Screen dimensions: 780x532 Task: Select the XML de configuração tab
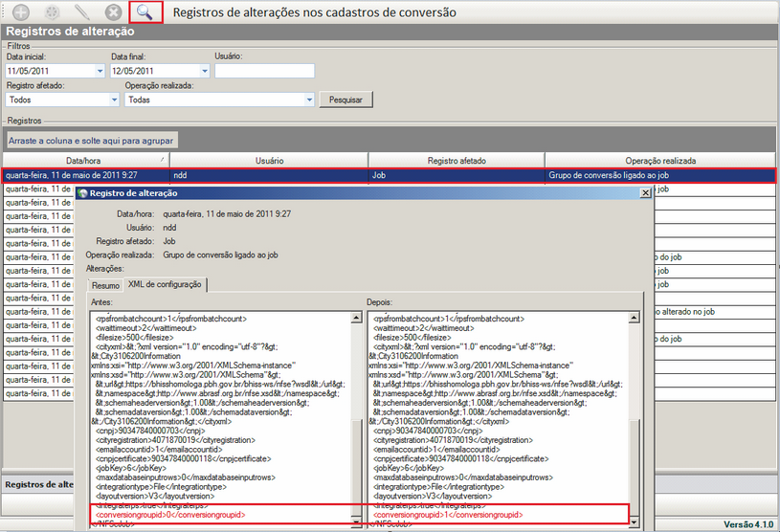coord(165,284)
